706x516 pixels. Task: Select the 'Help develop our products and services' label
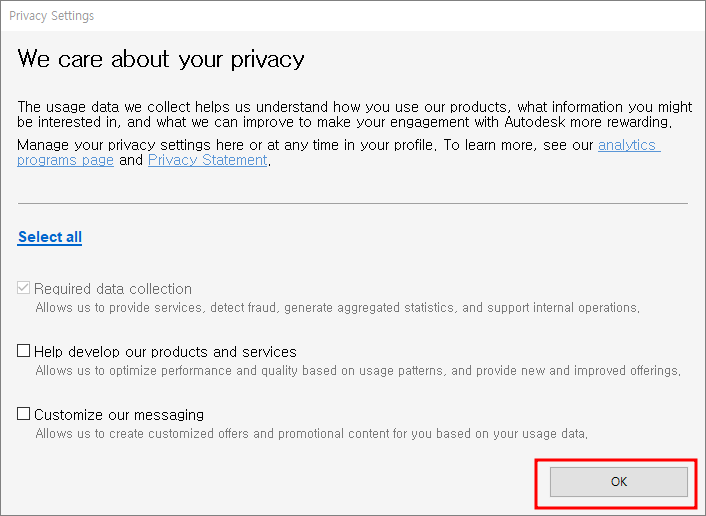165,352
